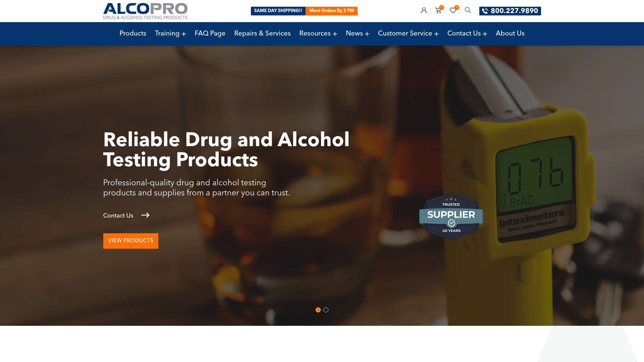The height and width of the screenshot is (362, 644).
Task: Open the Customer Service dropdown
Action: 408,34
